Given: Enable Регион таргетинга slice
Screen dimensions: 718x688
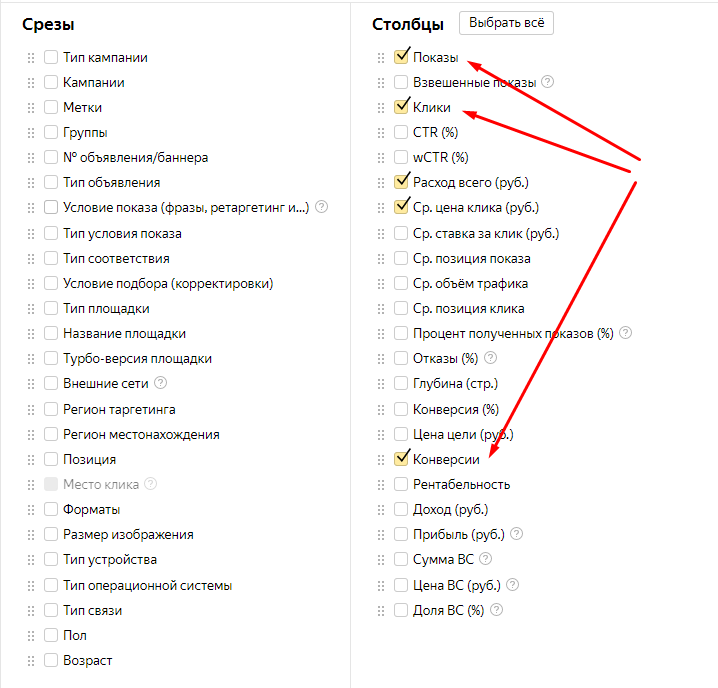Looking at the screenshot, I should pos(51,410).
